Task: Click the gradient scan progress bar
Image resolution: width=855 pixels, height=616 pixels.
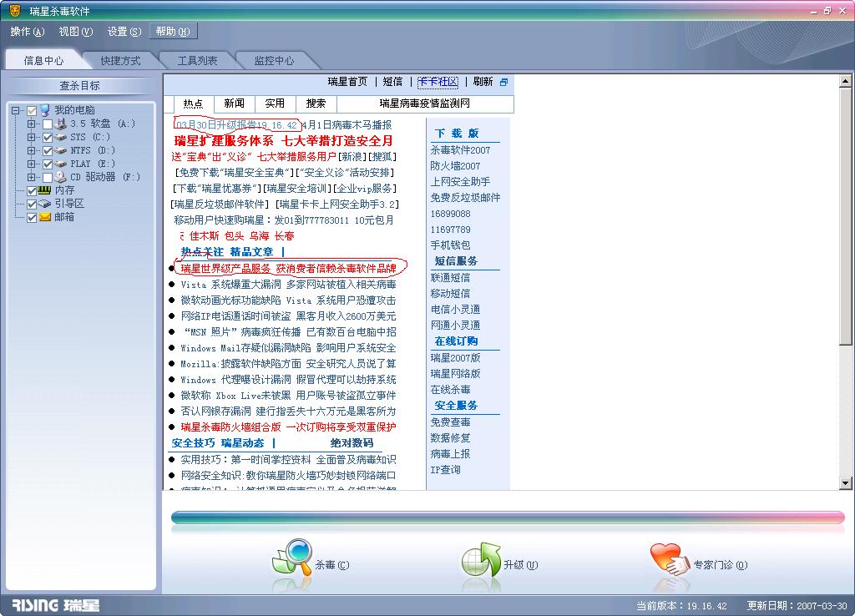Action: (x=508, y=517)
